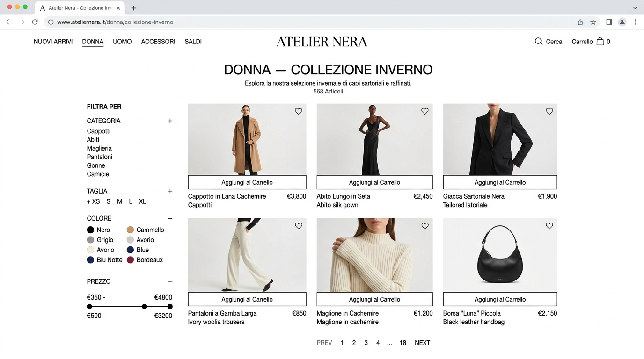Filter by Grigio color swatch
The height and width of the screenshot is (359, 644).
coord(90,240)
